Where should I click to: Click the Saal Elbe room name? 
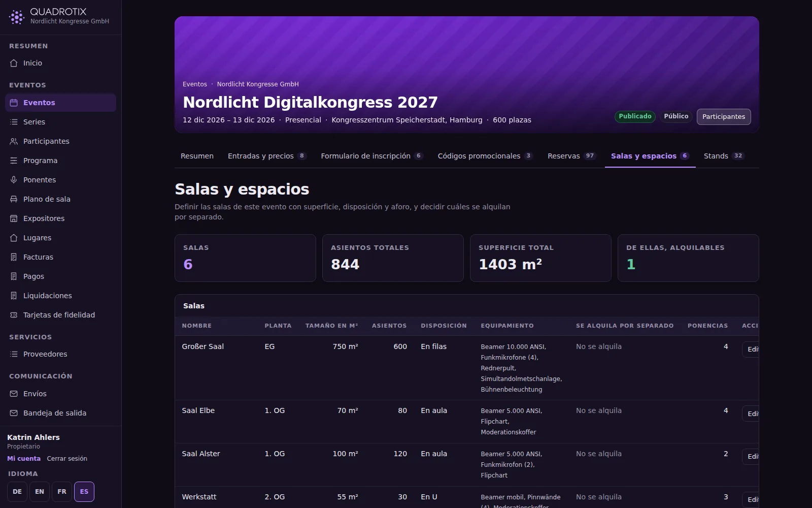(x=198, y=410)
